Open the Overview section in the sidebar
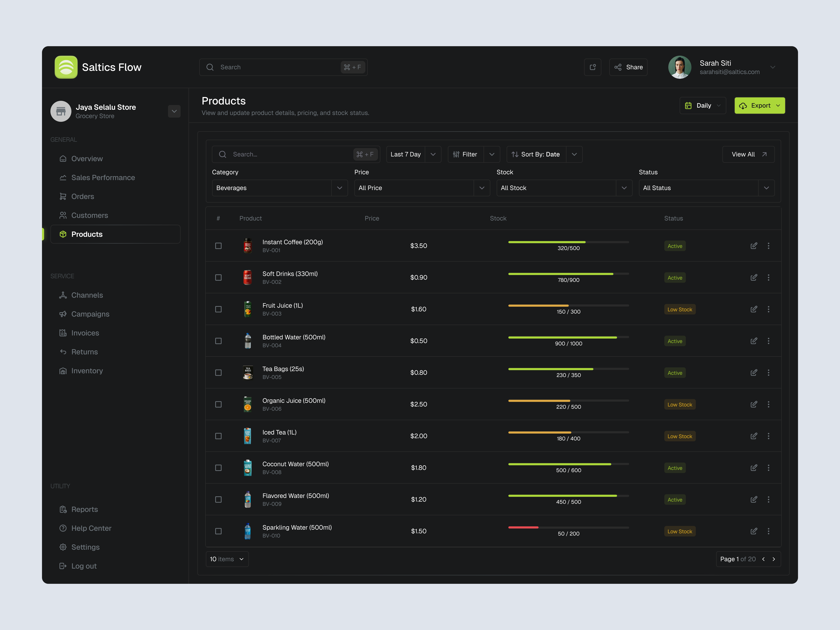The width and height of the screenshot is (840, 630). (x=87, y=158)
